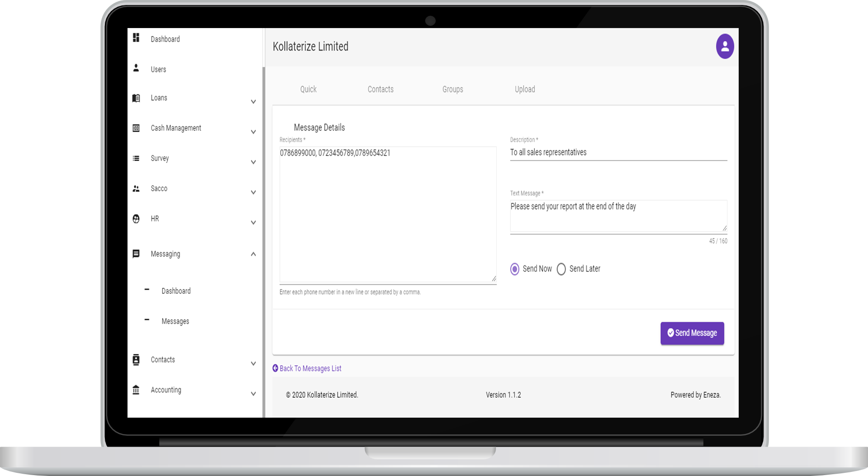Click the Loans sidebar label

pos(159,98)
